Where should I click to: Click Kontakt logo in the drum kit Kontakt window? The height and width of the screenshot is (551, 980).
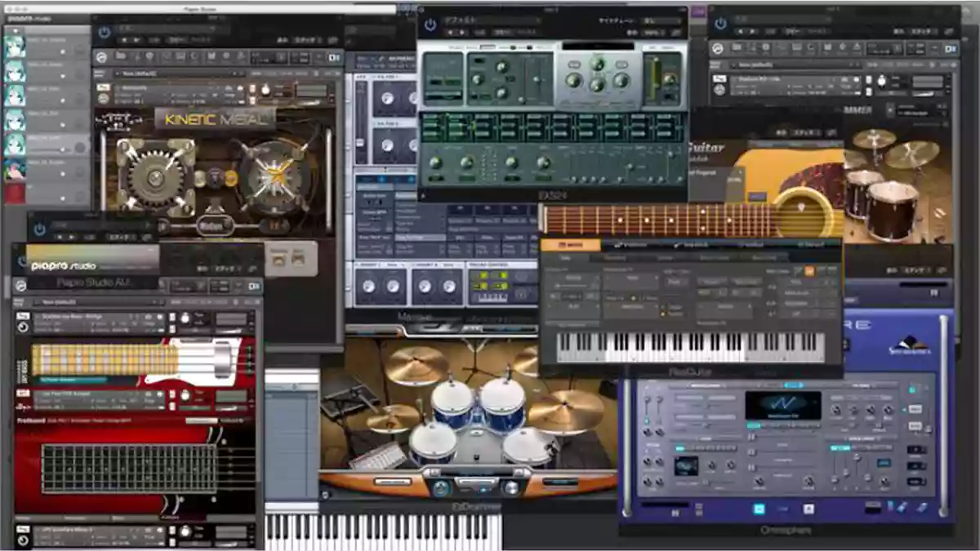click(718, 49)
